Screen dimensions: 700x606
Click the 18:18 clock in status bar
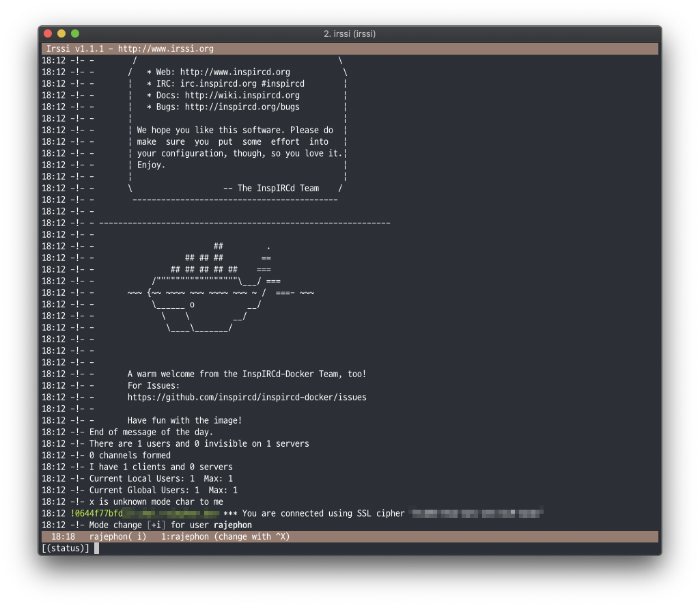point(63,536)
